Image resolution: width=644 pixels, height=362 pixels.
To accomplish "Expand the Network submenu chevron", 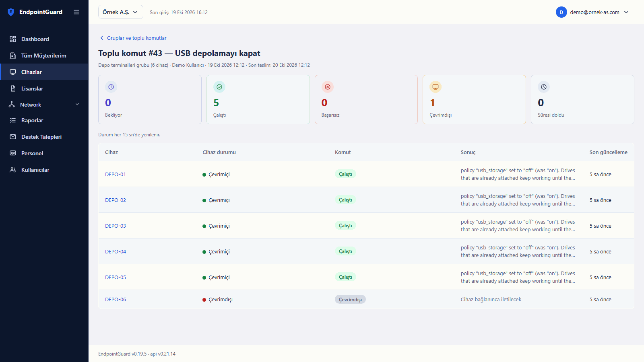I will pos(77,105).
